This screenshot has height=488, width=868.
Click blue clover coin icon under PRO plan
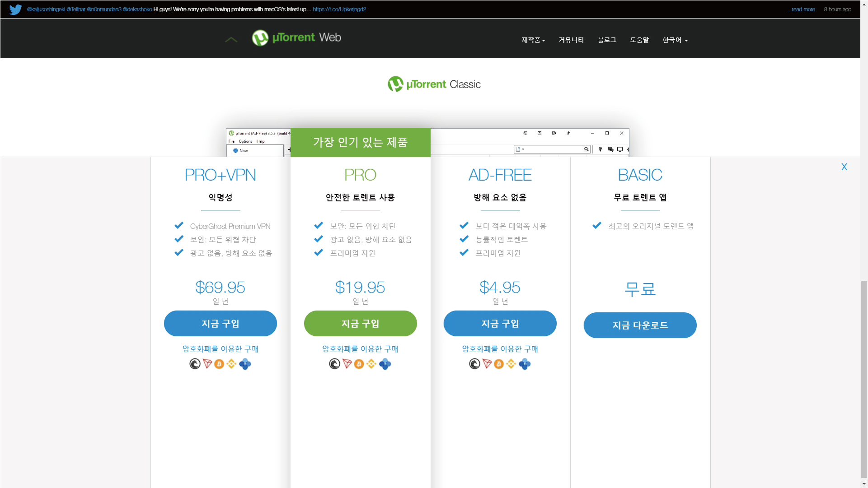385,364
